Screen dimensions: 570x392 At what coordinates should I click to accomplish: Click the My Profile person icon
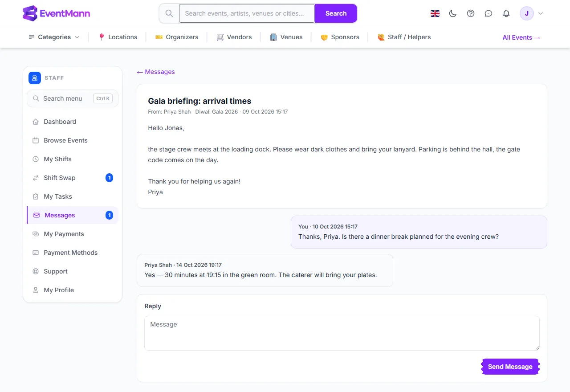click(x=36, y=290)
